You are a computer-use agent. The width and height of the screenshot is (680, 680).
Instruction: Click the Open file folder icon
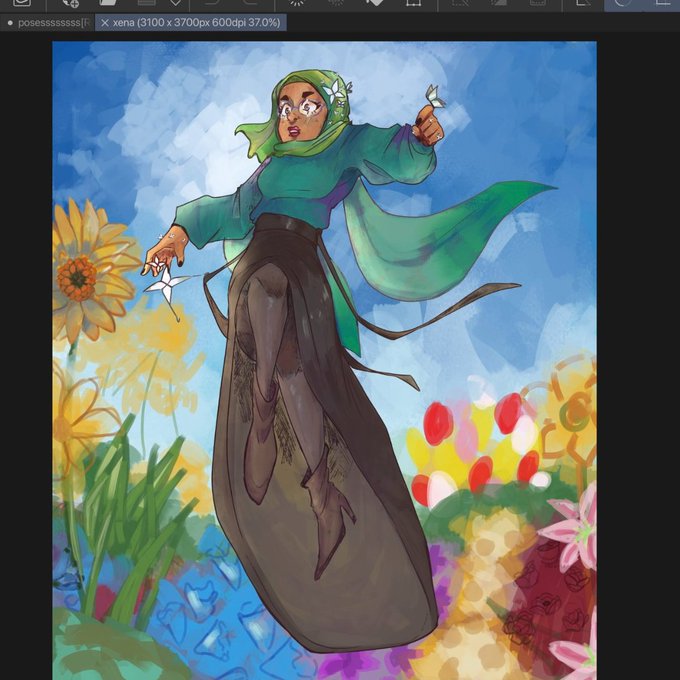(x=108, y=2)
